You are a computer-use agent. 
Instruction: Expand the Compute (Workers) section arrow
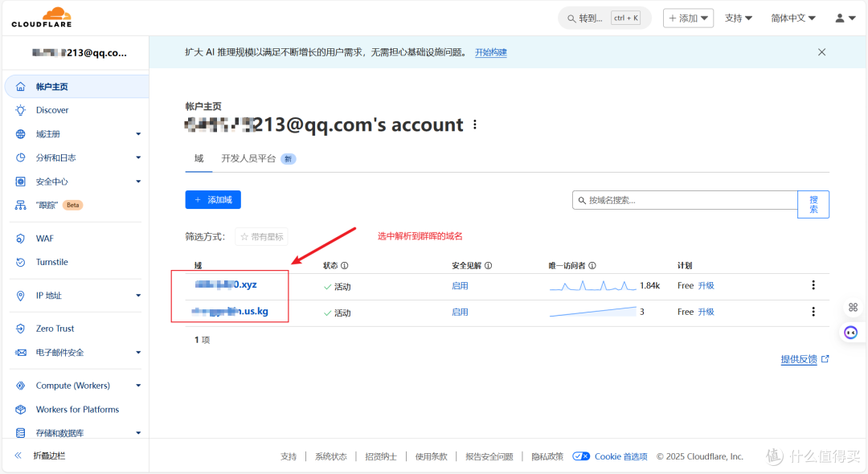point(138,386)
